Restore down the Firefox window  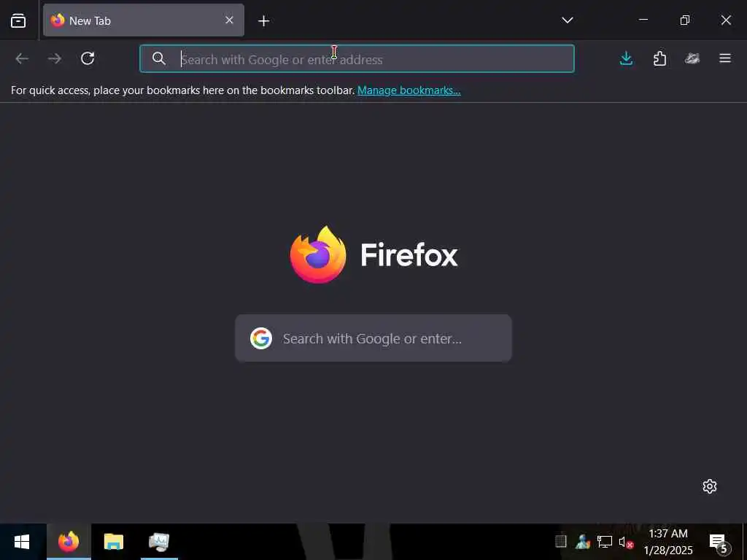click(x=684, y=20)
